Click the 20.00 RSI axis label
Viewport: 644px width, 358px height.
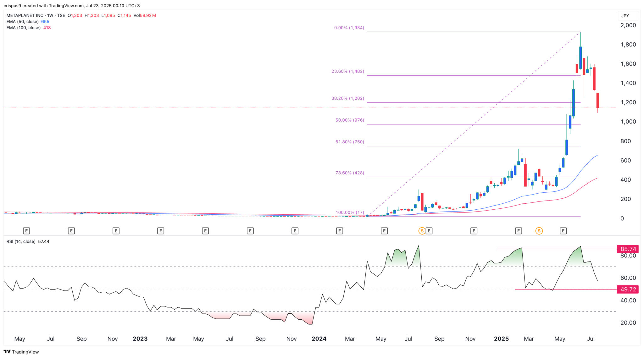(628, 323)
